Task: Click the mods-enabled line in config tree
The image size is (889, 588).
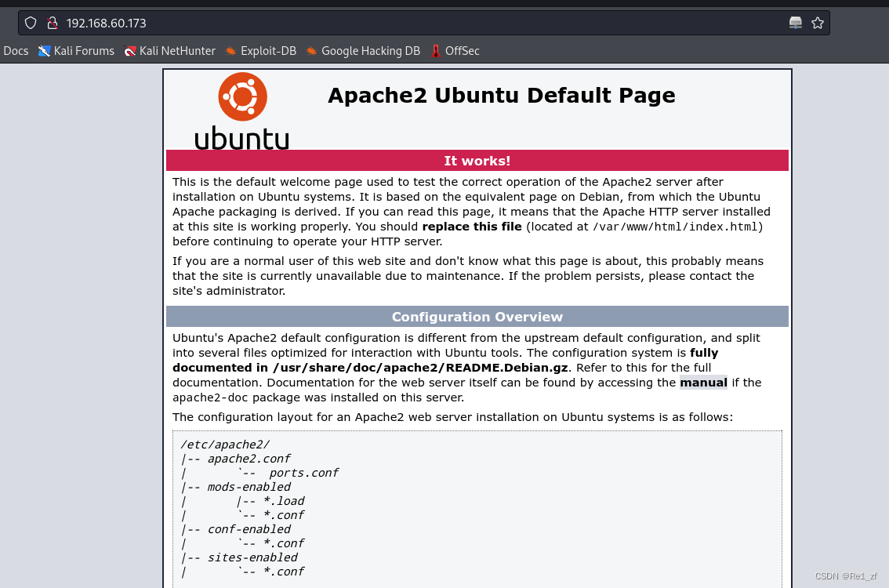Action: [x=249, y=487]
